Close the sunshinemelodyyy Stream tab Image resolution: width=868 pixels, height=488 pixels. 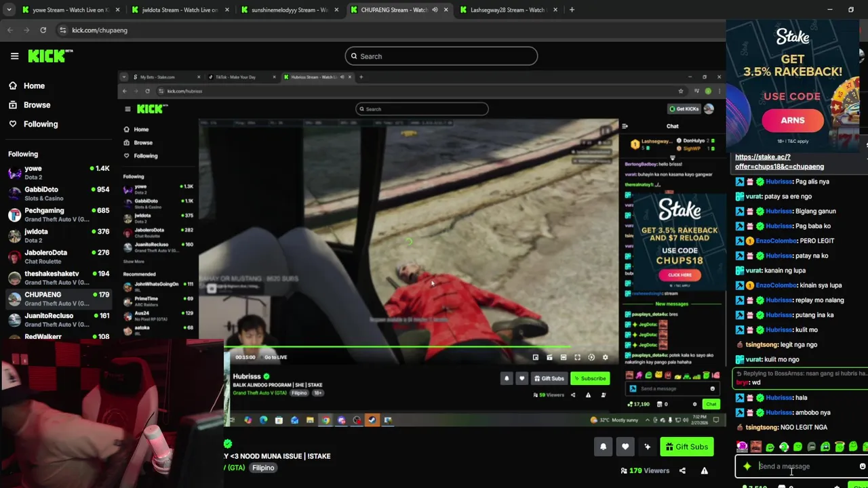(336, 9)
